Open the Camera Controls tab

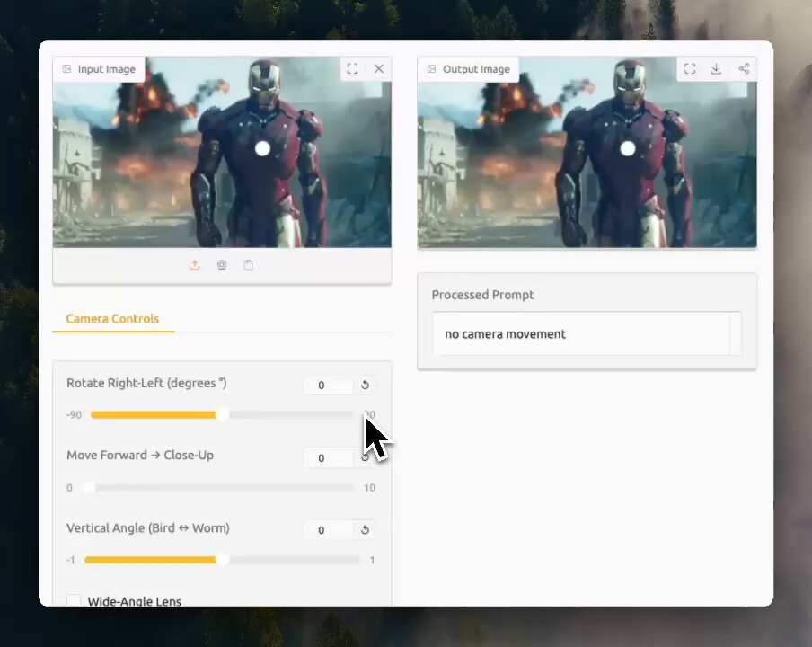click(112, 319)
